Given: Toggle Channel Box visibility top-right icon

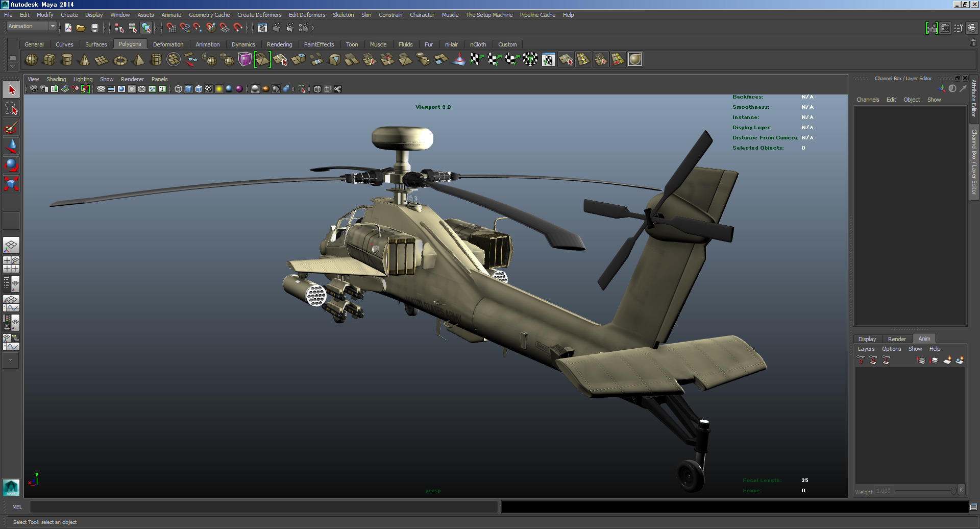Looking at the screenshot, I should [x=971, y=28].
